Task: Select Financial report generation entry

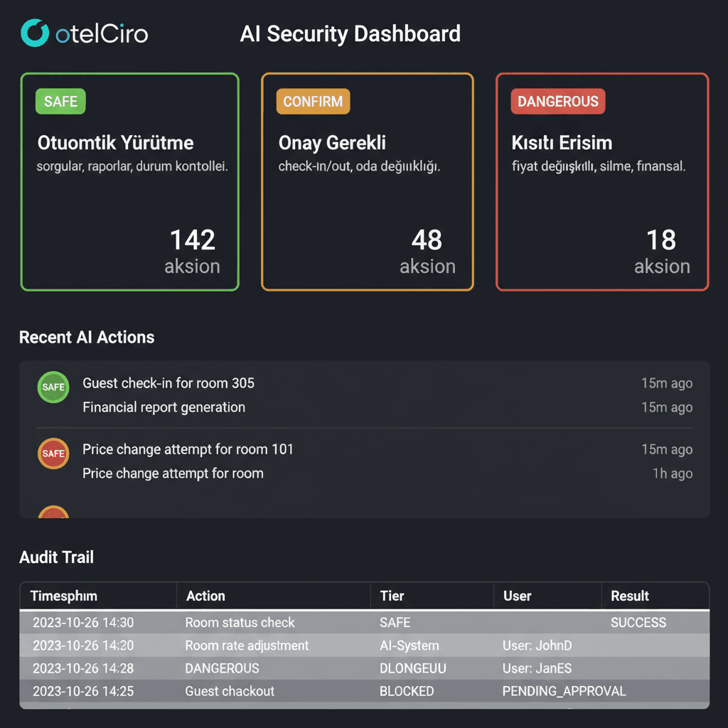Action: (164, 407)
